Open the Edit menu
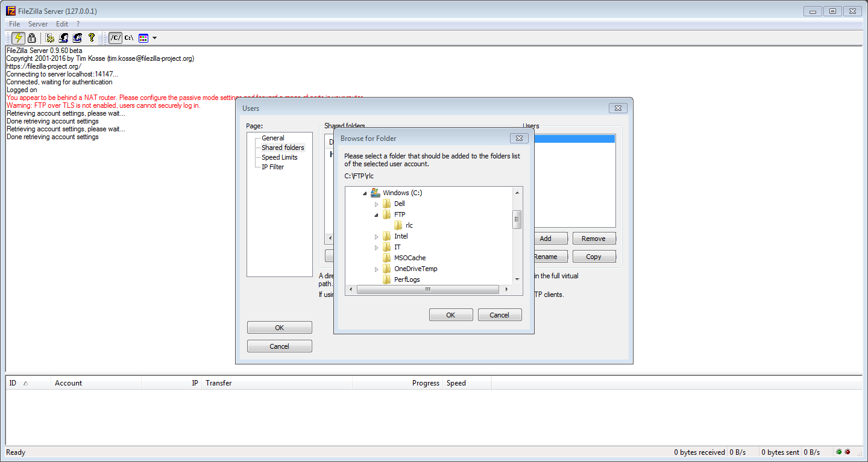The height and width of the screenshot is (462, 868). pos(62,24)
